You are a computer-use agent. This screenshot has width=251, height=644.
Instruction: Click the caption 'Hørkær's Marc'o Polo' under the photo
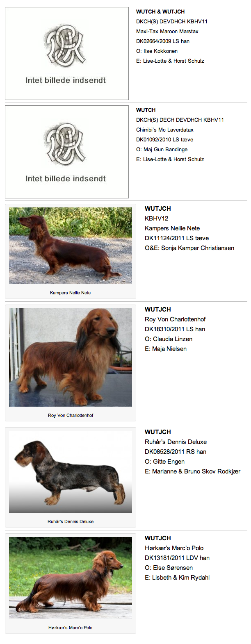tap(71, 628)
